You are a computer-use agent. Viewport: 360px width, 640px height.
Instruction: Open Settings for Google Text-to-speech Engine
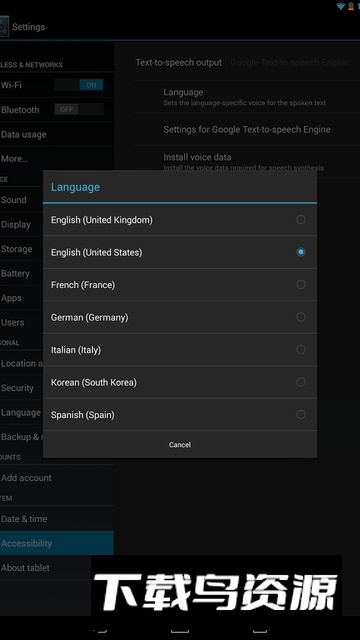tap(246, 129)
